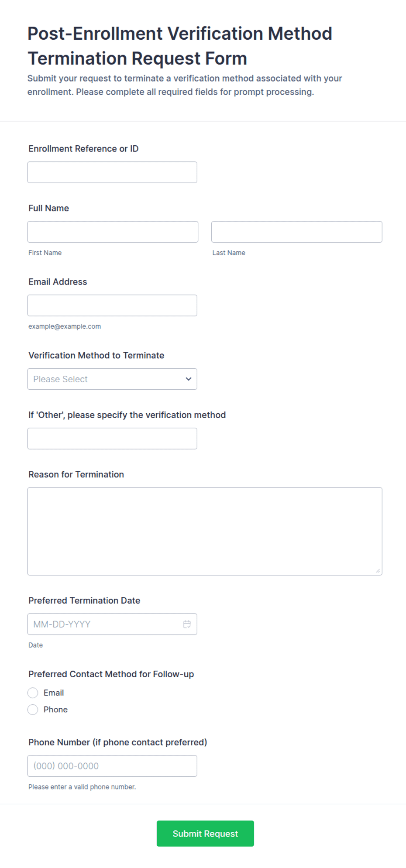Click inside the Reason for Termination textarea
The height and width of the screenshot is (868, 406).
click(205, 531)
